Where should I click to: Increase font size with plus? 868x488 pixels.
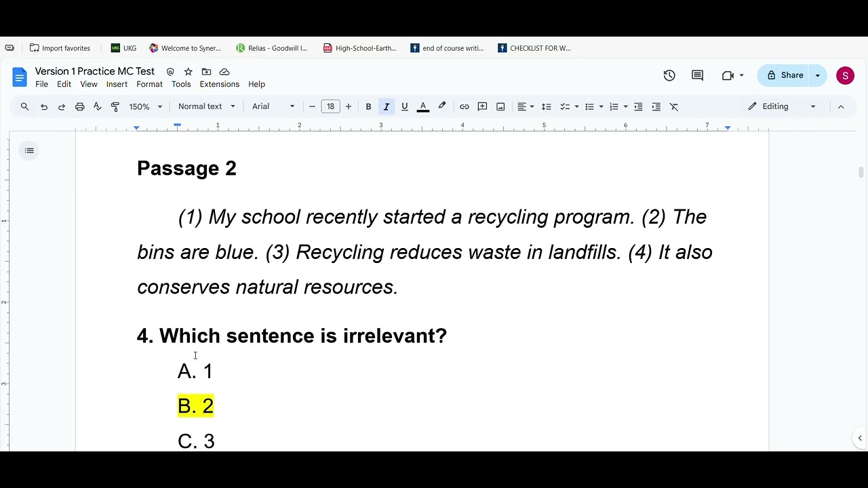coord(349,106)
